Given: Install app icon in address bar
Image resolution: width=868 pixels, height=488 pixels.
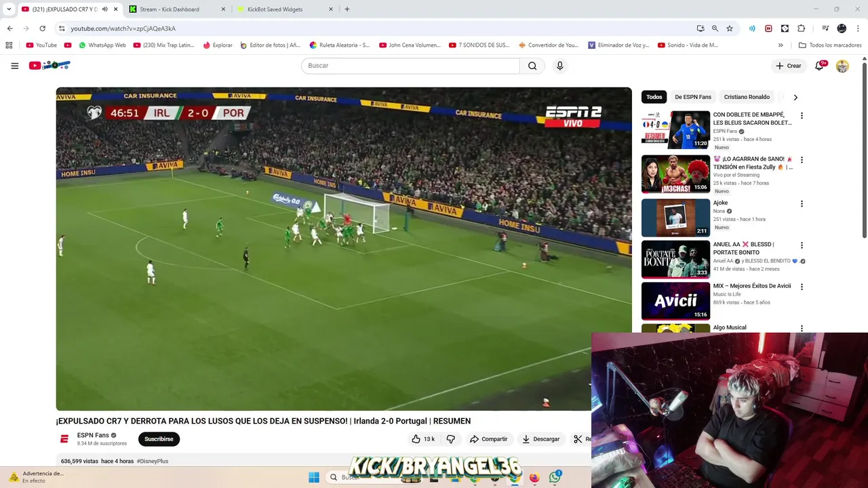Looking at the screenshot, I should coord(701,28).
